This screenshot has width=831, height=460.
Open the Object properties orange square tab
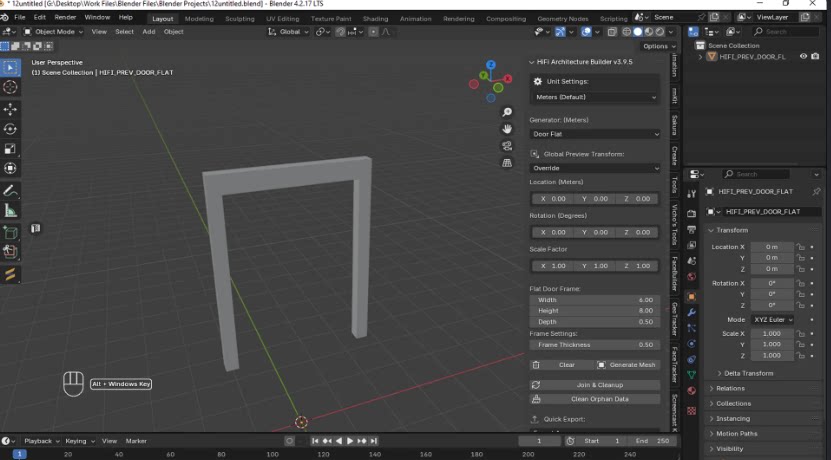[x=691, y=297]
